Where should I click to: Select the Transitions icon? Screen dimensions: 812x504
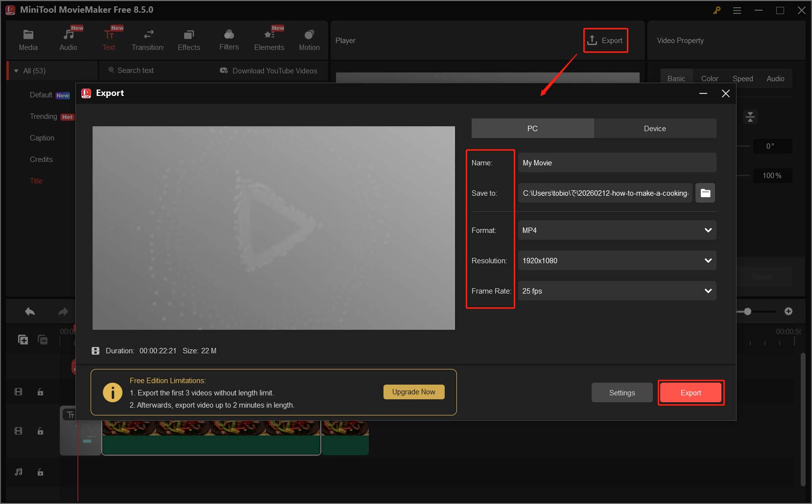148,39
